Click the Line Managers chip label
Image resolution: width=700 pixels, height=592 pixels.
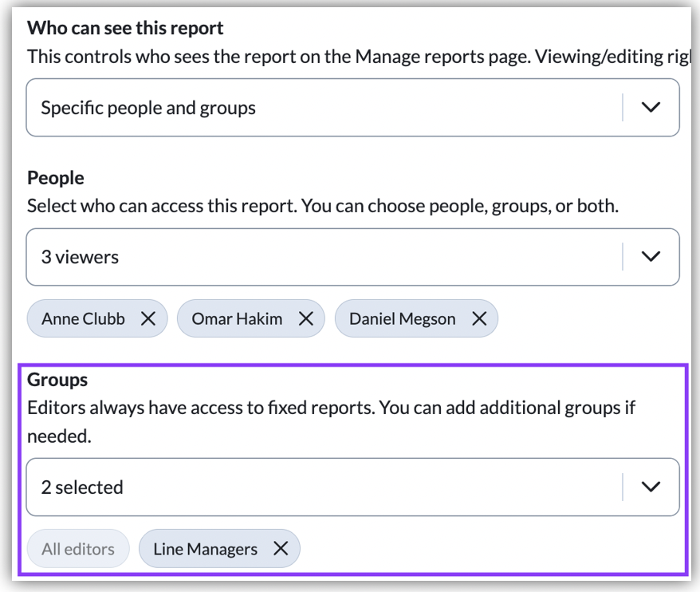click(x=205, y=549)
